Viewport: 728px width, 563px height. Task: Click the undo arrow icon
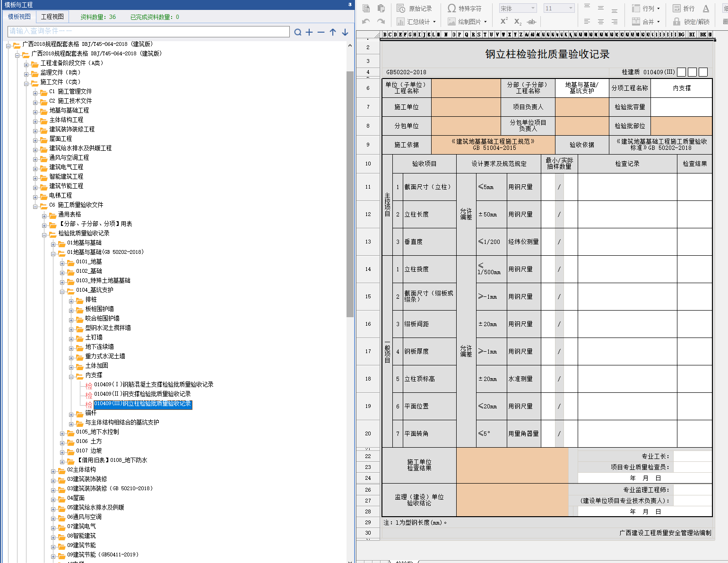tap(366, 21)
